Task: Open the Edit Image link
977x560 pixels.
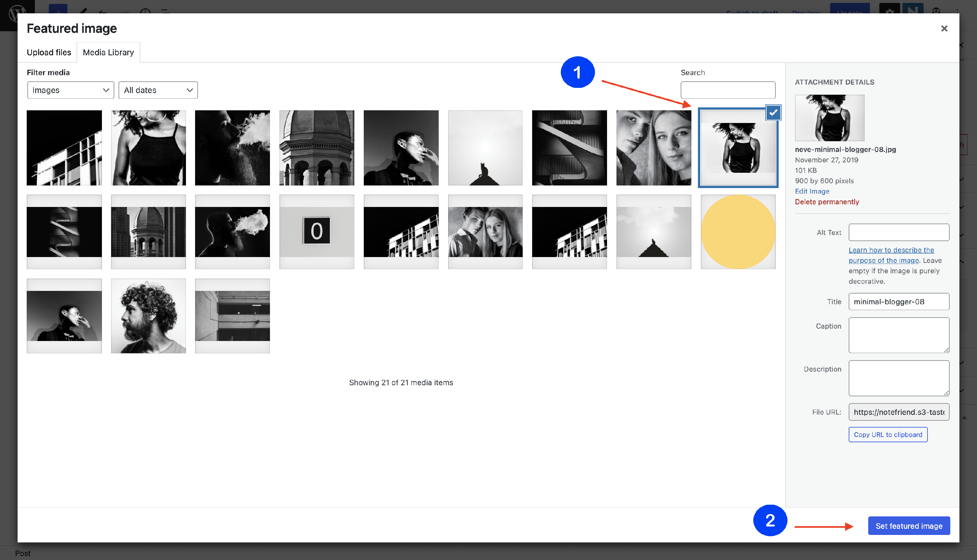Action: [812, 191]
